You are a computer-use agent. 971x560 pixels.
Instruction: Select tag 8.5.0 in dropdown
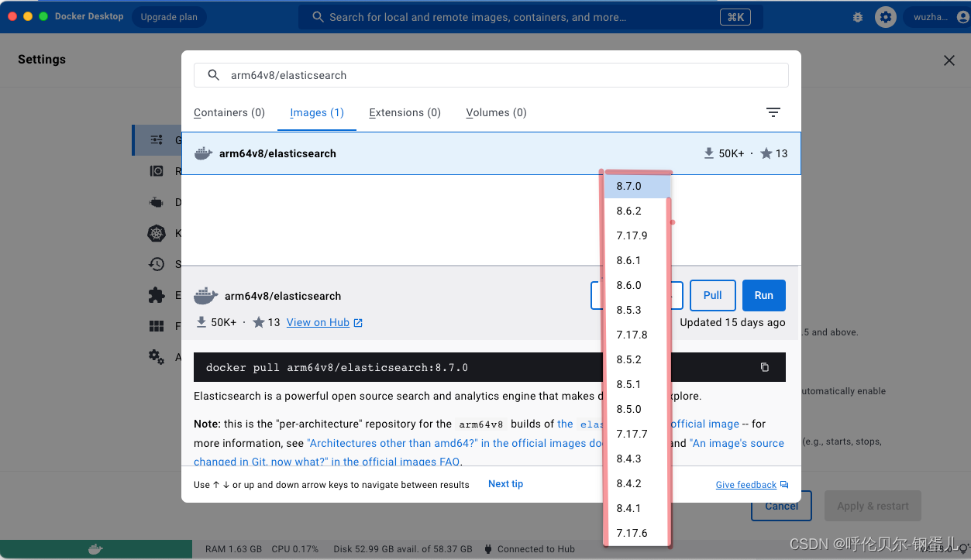click(637, 409)
